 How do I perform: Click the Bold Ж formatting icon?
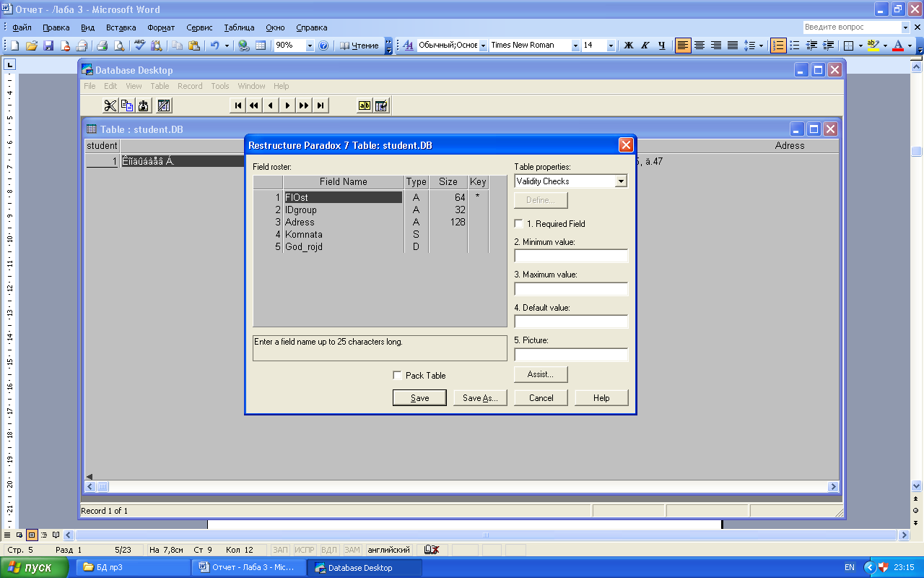(x=628, y=46)
